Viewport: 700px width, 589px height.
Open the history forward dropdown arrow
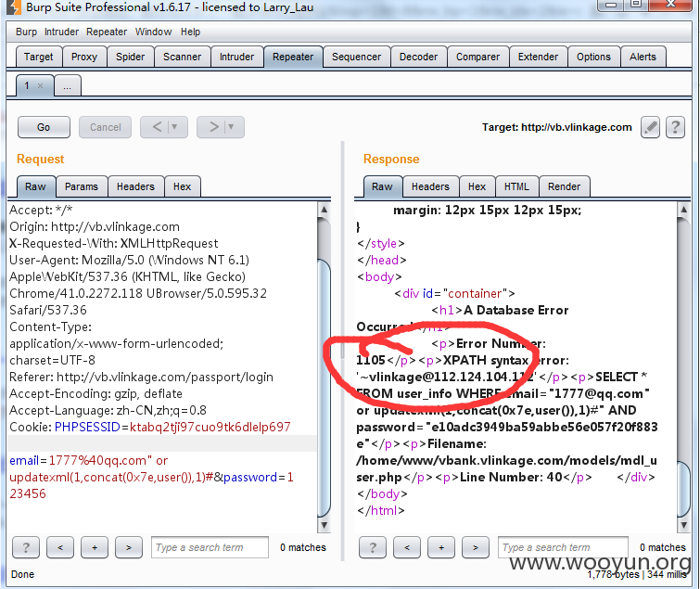(x=231, y=127)
